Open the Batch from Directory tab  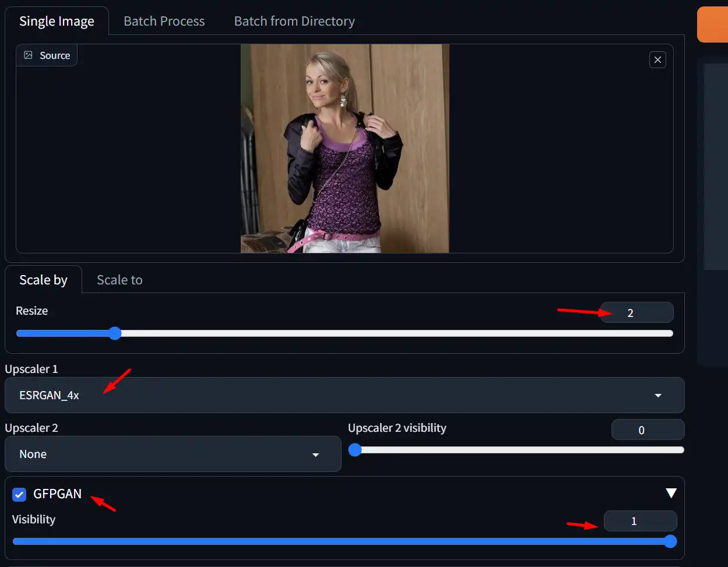click(x=294, y=21)
